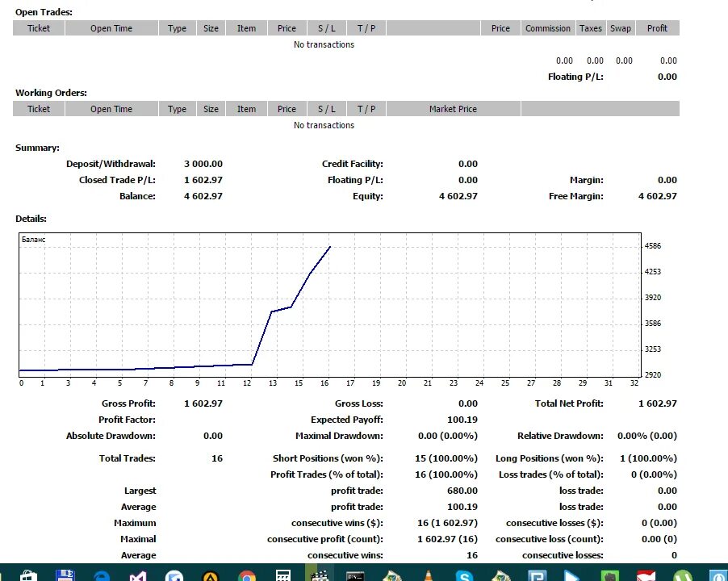Launch the Command Prompt
The width and height of the screenshot is (728, 581).
tap(355, 575)
